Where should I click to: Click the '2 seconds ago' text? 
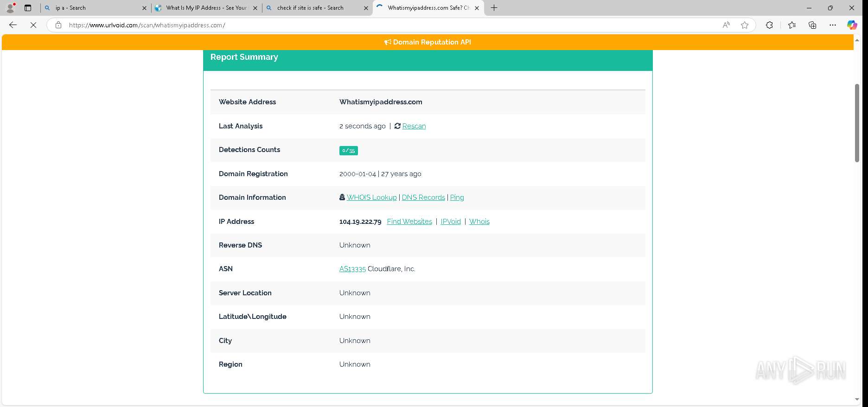coord(362,126)
